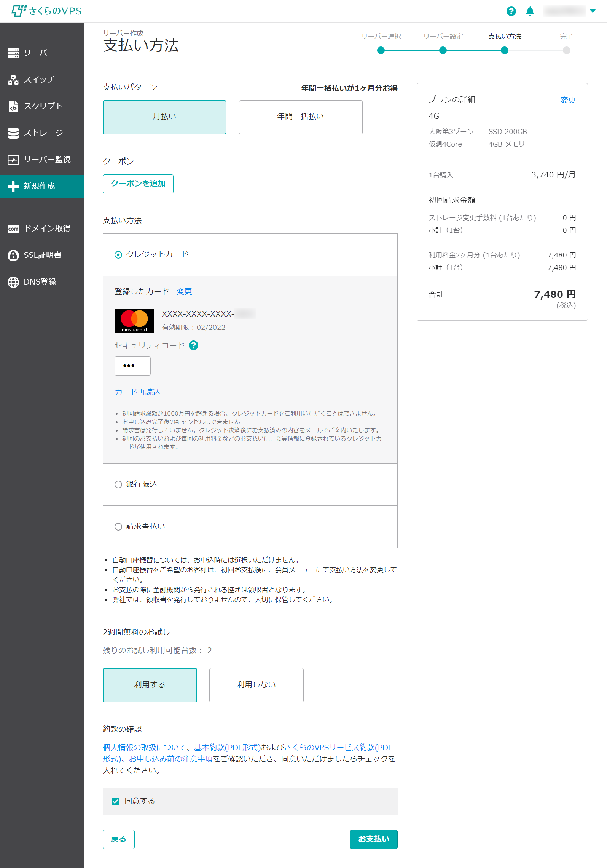Click the スイッチ network icon in sidebar

(x=13, y=80)
